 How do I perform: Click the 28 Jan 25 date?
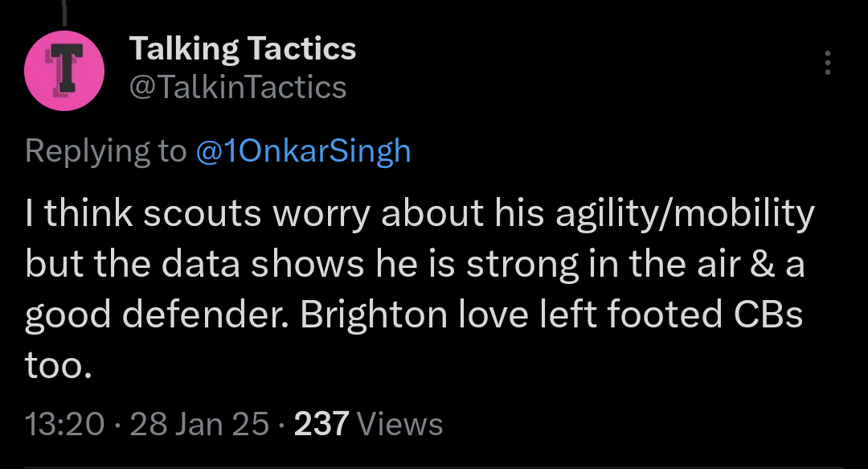199,424
